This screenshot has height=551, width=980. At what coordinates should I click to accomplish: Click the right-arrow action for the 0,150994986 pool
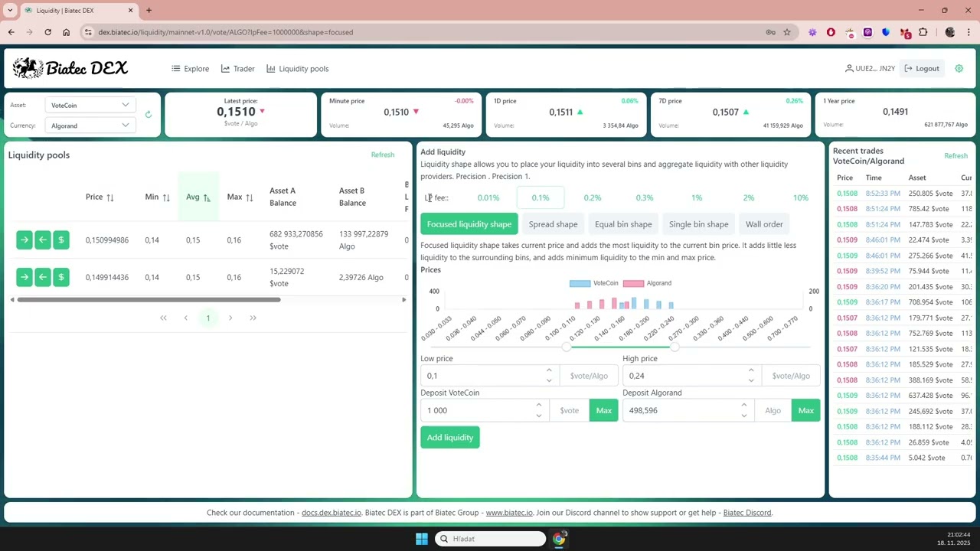[x=24, y=240]
